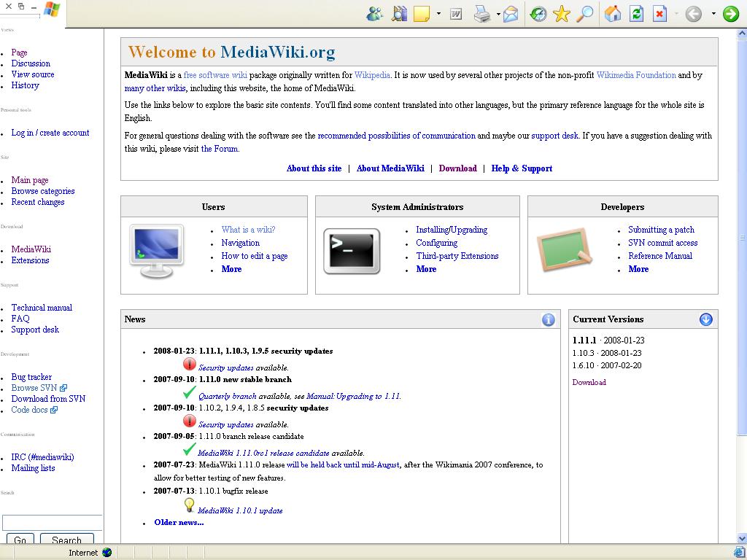Open dropdown arrow beside green arrow button

(x=713, y=14)
